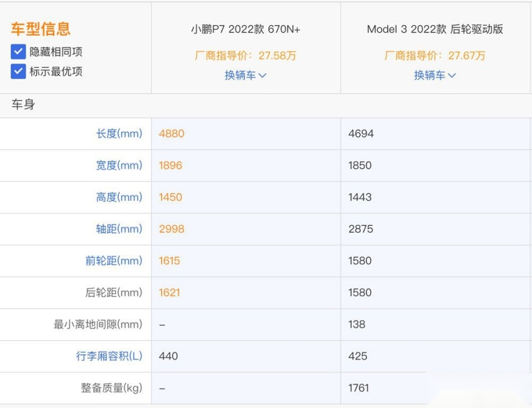
Task: Select Model 3's 1580 前轮距 value
Action: [360, 261]
